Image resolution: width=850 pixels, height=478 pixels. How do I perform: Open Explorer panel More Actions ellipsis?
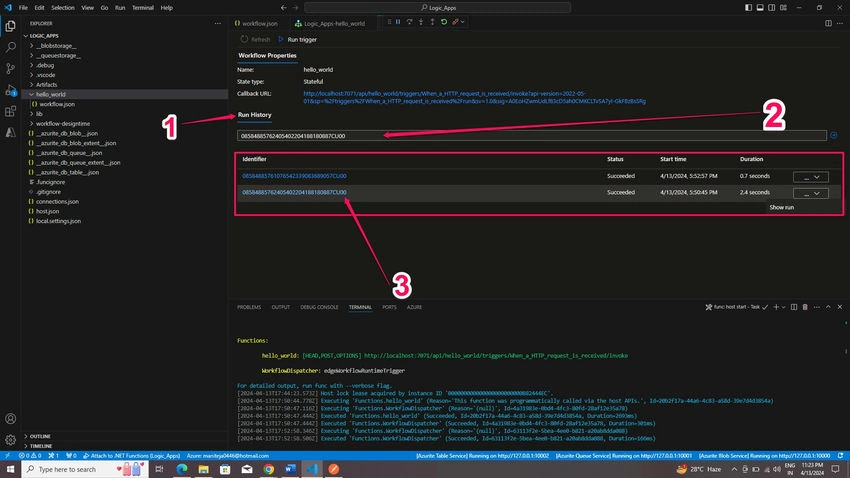tap(217, 23)
